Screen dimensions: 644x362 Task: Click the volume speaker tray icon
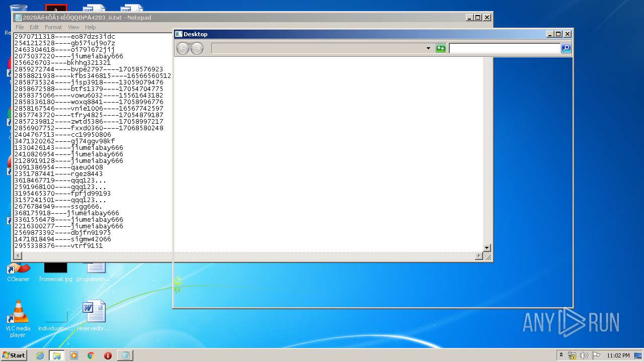[584, 355]
